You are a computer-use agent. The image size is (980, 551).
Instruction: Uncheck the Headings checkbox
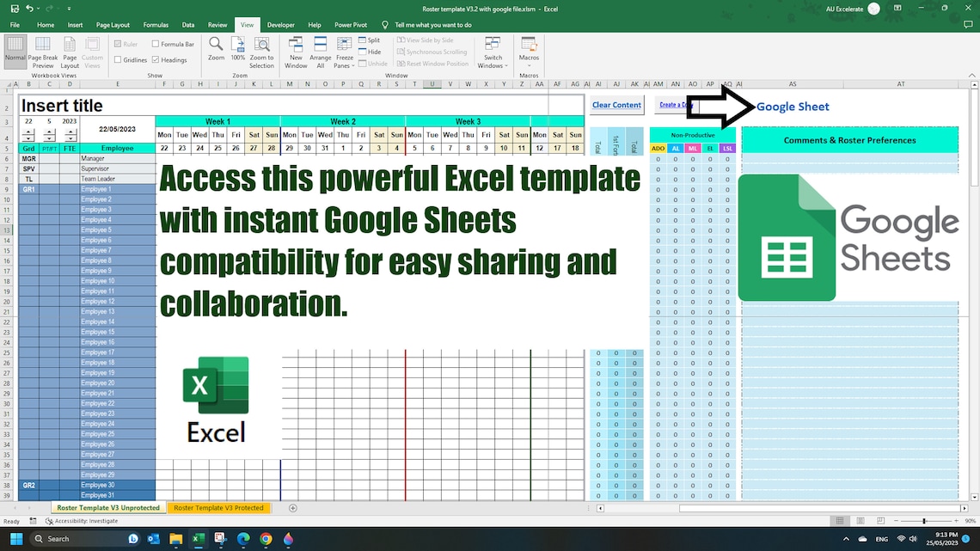pos(156,59)
